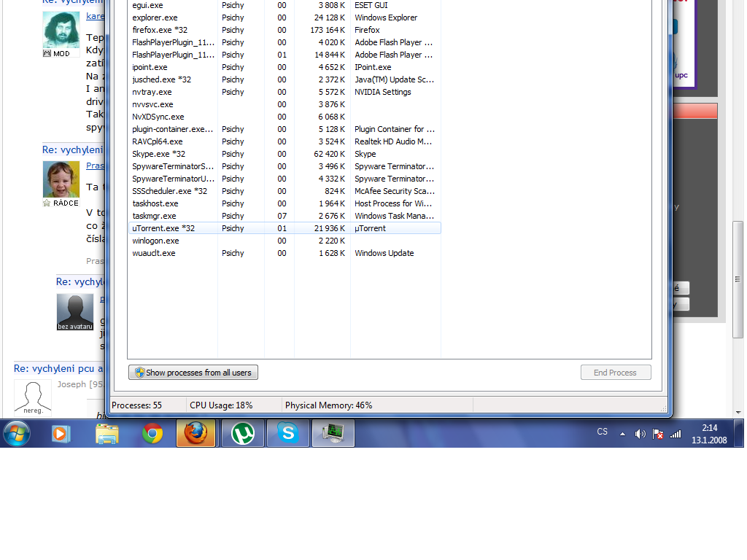Image resolution: width=747 pixels, height=560 pixels.
Task: Click the Realtek HD Audio description
Action: tap(393, 141)
